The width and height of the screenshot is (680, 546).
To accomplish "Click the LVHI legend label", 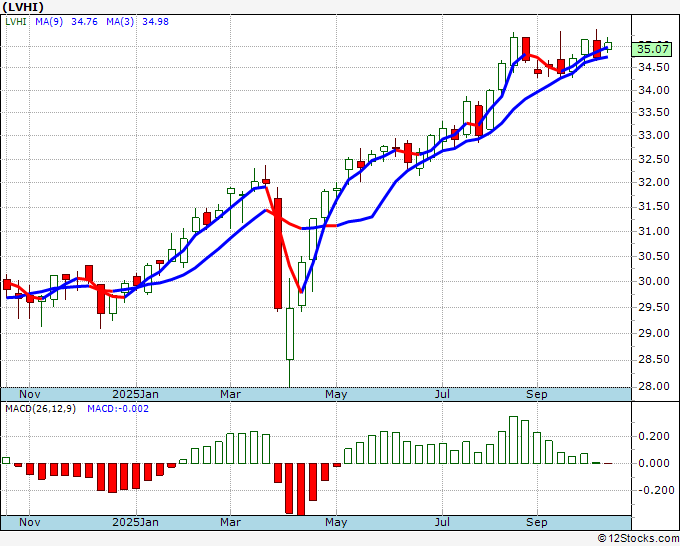I will tap(16, 22).
